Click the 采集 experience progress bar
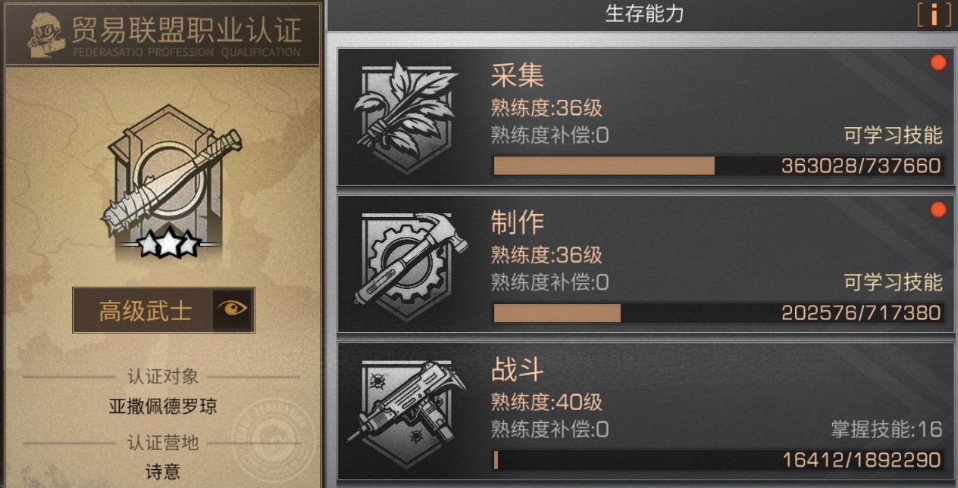Viewport: 958px width, 488px height. click(718, 166)
